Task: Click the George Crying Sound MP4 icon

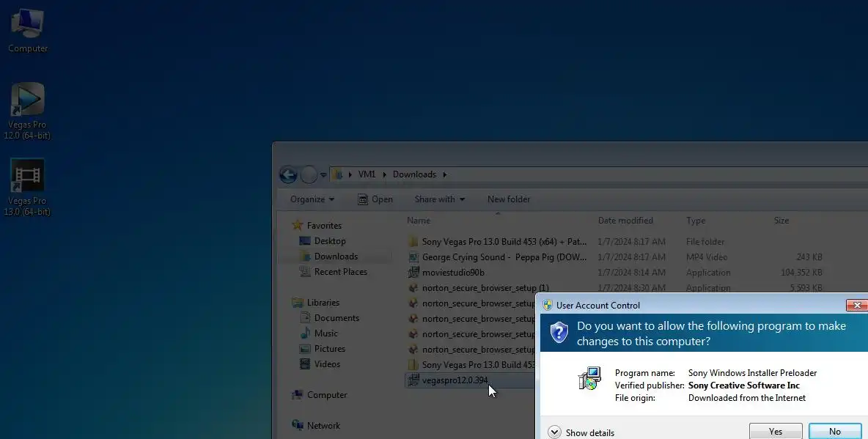Action: point(413,257)
